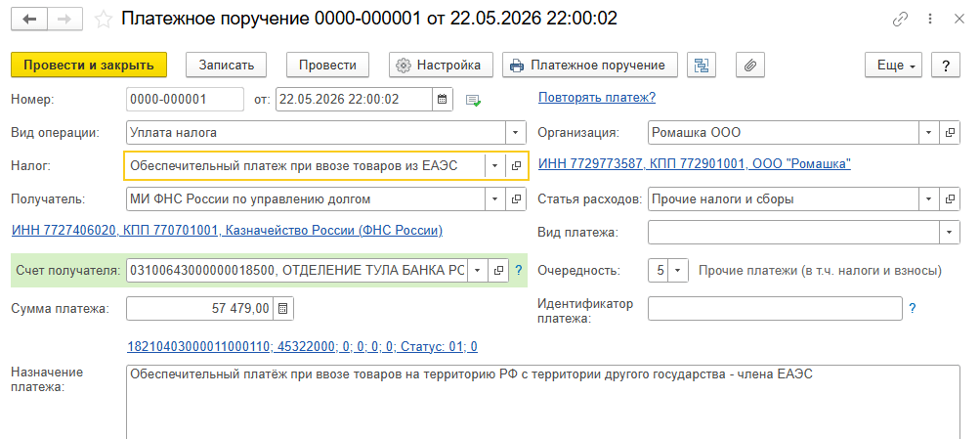Click the document posted status icon
The image size is (980, 439).
point(473,100)
